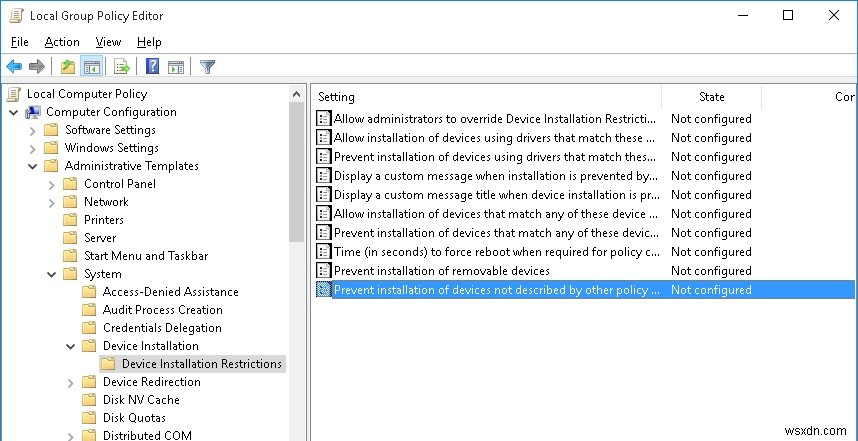Sort list by the State column header

(x=712, y=97)
